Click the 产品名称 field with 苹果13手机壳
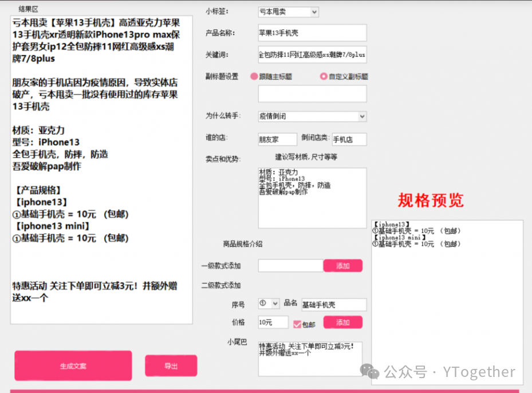The width and height of the screenshot is (532, 393). 312,33
